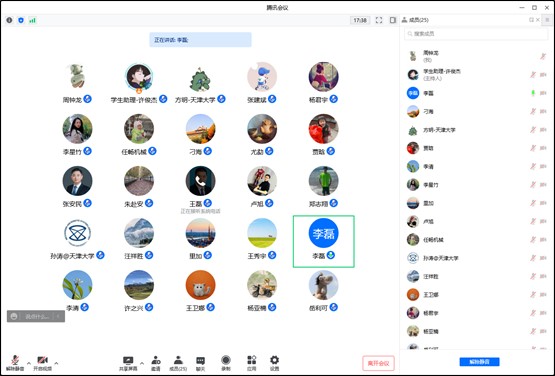
Task: Open the members panel menu icon at top right
Action: [x=547, y=20]
